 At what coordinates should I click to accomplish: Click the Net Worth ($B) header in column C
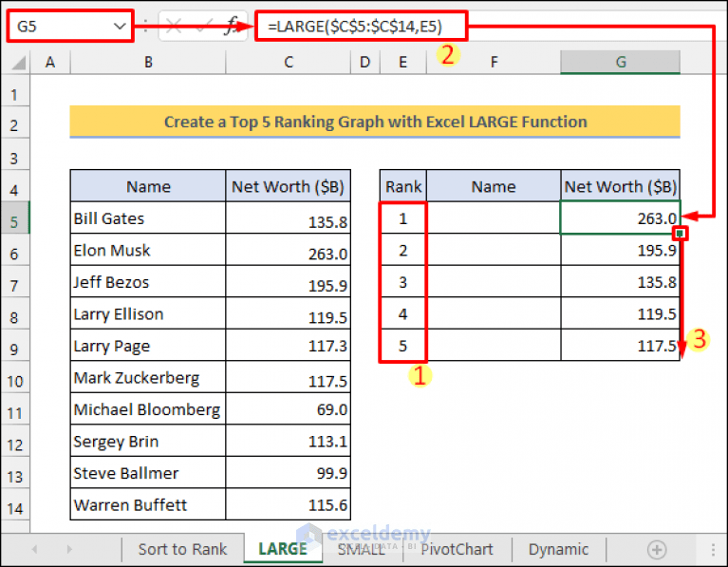289,186
